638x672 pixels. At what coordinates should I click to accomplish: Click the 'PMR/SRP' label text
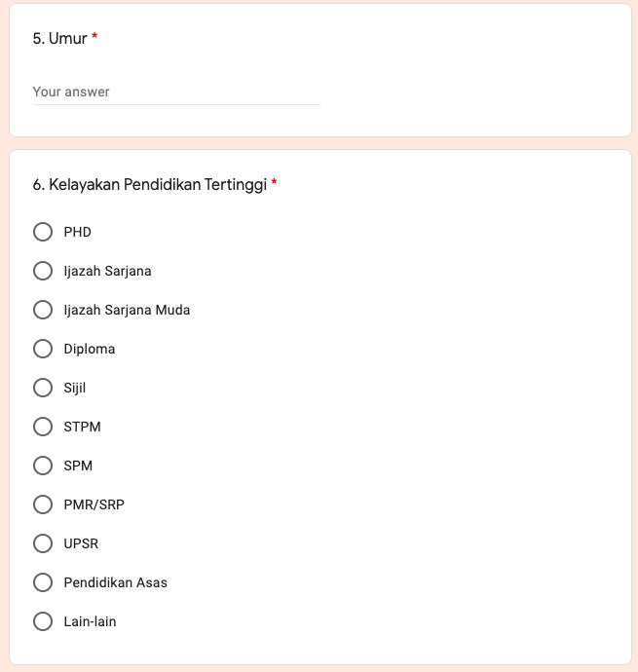(94, 504)
